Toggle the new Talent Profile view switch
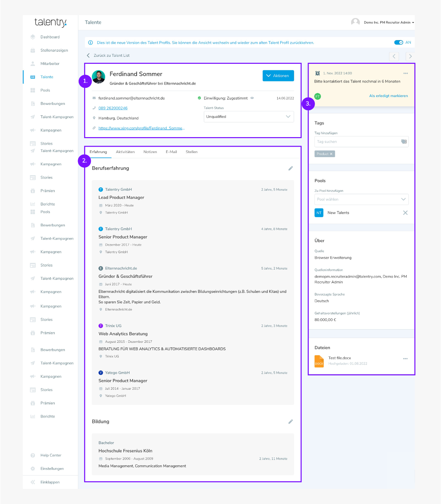441x504 pixels. pos(398,42)
